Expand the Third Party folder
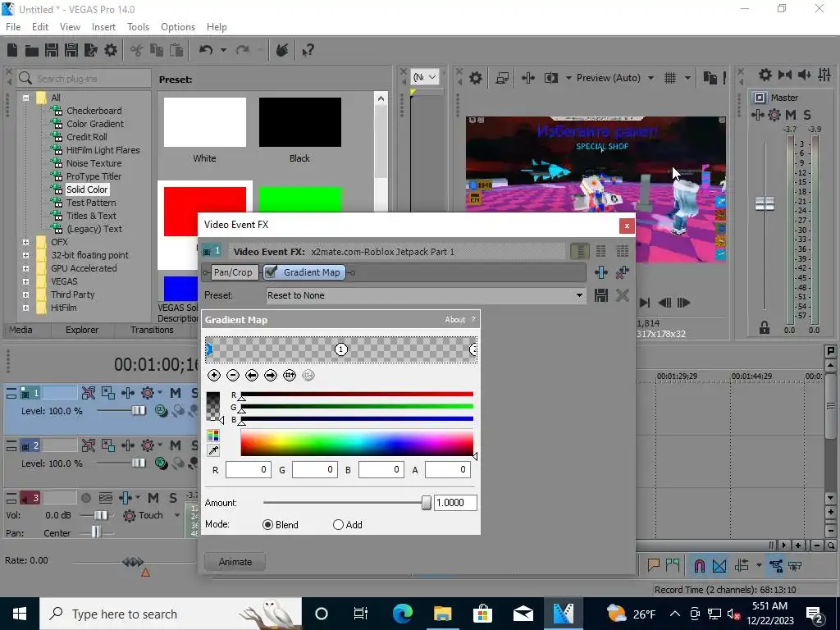840x630 pixels. (x=25, y=294)
